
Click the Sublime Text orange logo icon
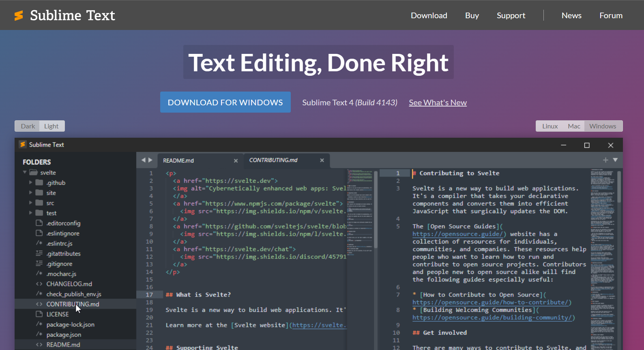(19, 15)
